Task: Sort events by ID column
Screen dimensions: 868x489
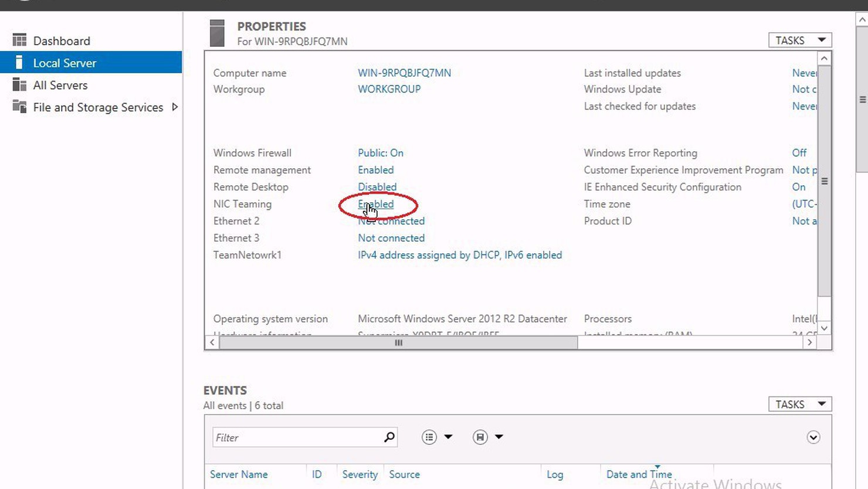Action: click(x=317, y=474)
